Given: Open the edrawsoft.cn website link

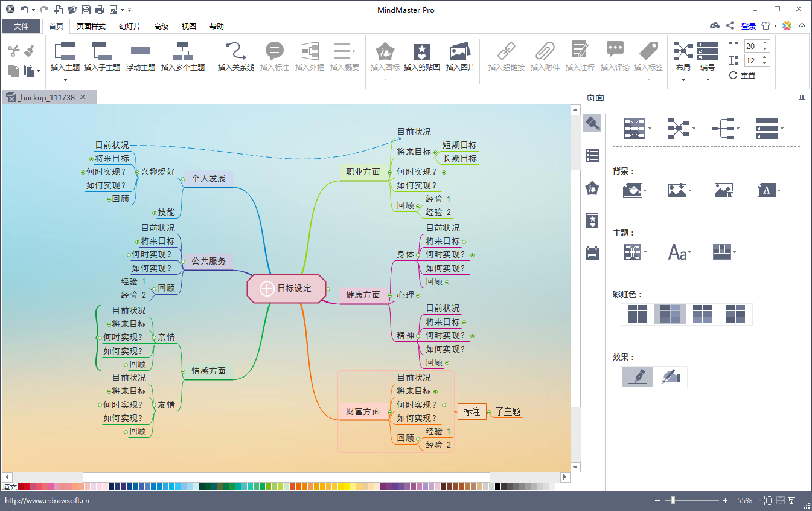Looking at the screenshot, I should (x=47, y=501).
